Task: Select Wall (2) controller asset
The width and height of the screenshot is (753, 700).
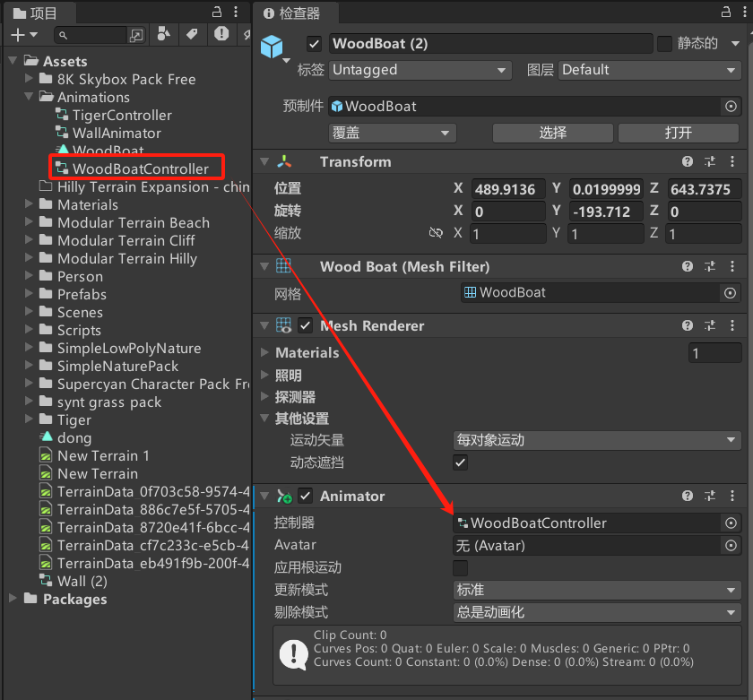Action: point(74,582)
